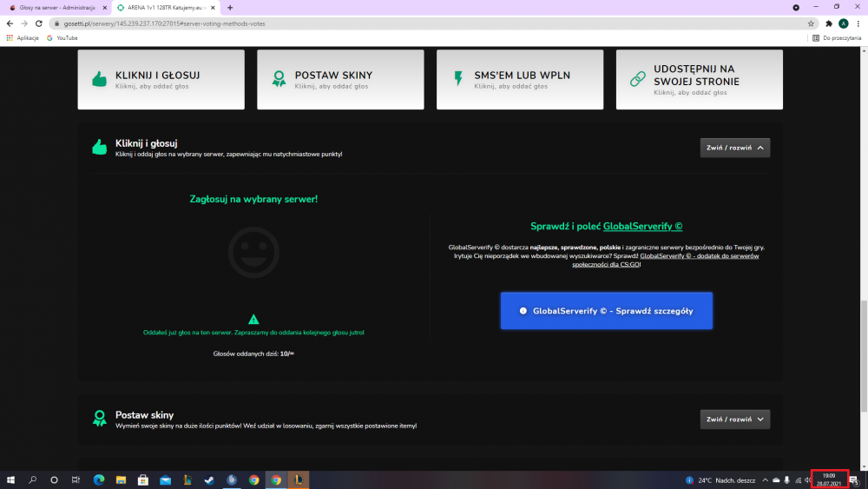This screenshot has width=868, height=489.
Task: Click the microphone tray icon
Action: click(786, 480)
